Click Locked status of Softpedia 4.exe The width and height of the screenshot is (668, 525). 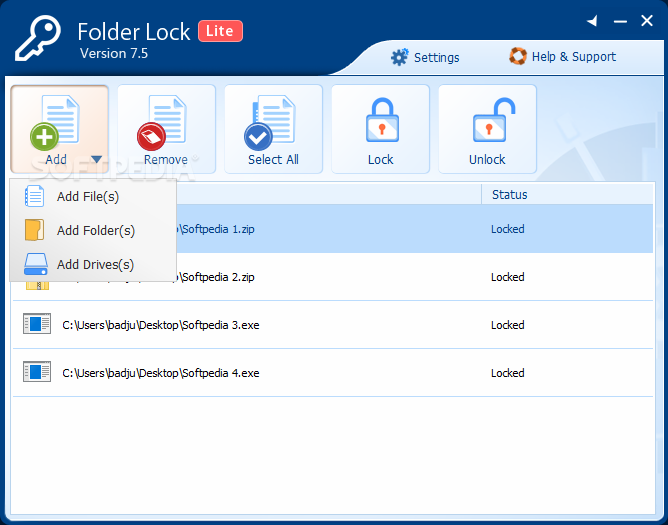[507, 373]
